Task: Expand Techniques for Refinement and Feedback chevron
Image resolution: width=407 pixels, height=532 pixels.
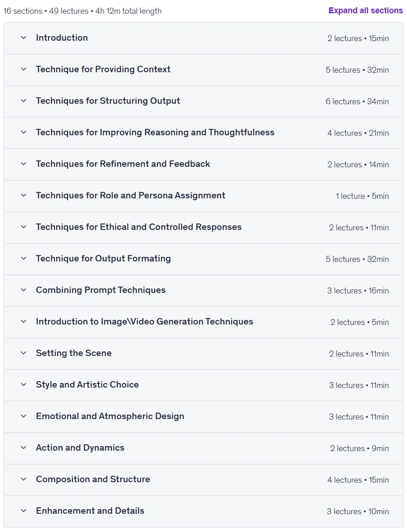Action: pos(23,164)
